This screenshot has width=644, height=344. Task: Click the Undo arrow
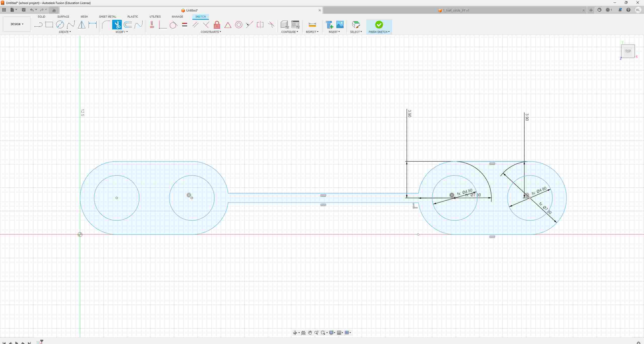pos(32,10)
